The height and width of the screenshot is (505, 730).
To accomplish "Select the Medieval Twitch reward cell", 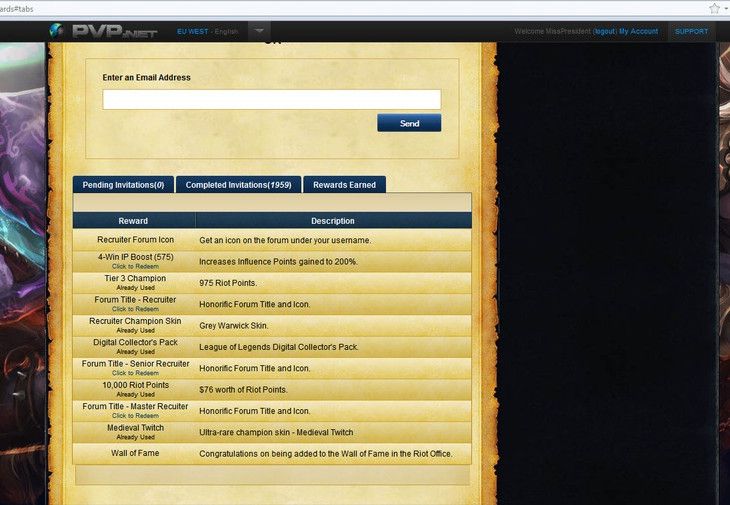I will click(135, 432).
